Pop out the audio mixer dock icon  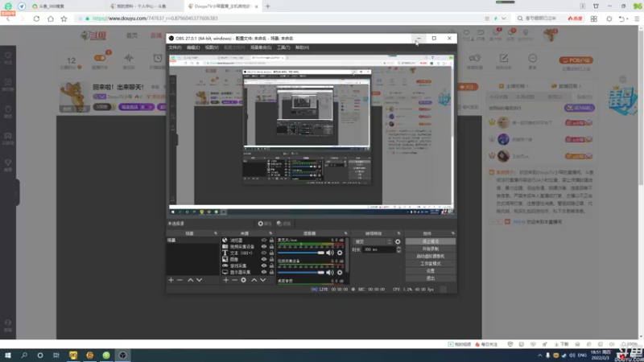pyautogui.click(x=346, y=233)
